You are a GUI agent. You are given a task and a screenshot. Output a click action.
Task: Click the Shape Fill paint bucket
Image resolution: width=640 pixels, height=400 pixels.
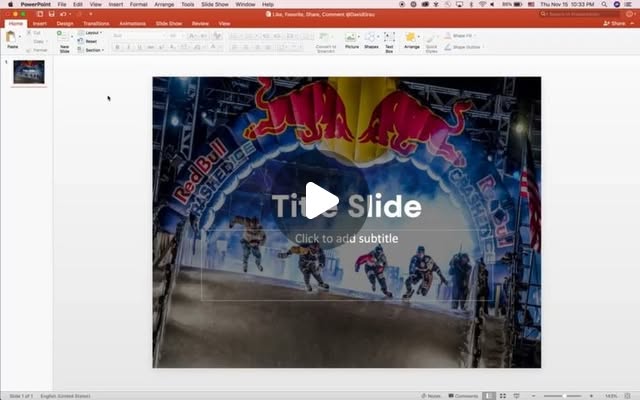[x=448, y=36]
